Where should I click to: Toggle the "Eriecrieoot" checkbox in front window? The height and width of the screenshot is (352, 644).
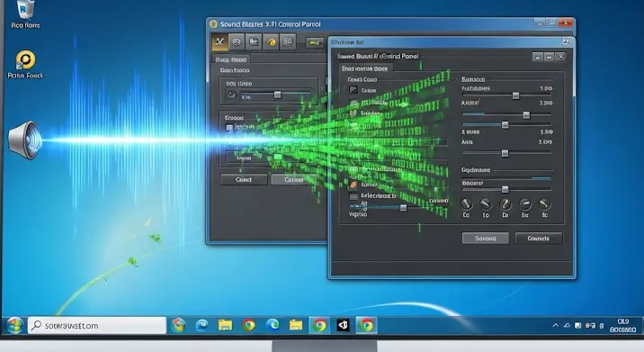point(353,196)
